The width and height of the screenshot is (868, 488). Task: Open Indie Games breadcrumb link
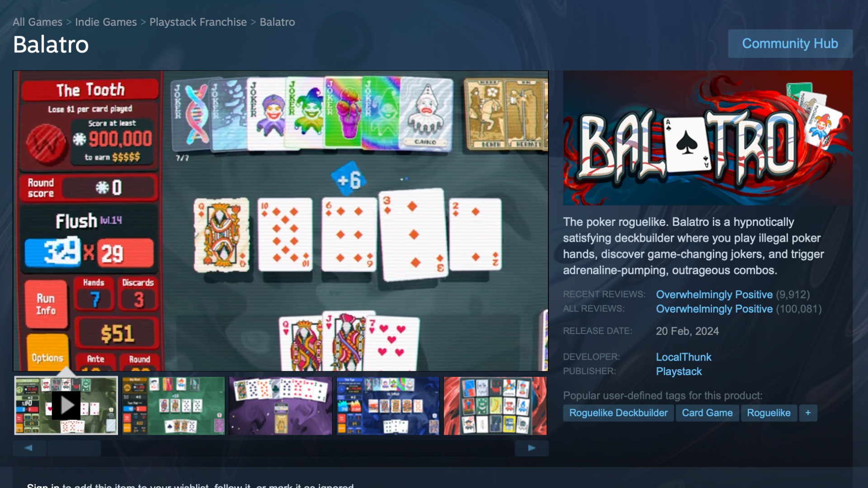(106, 22)
